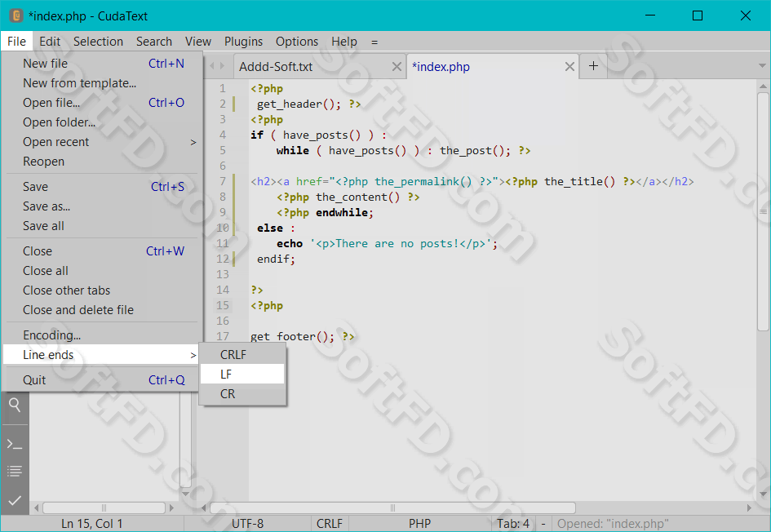
Task: Click 'get_header' on line 2
Action: pos(290,104)
